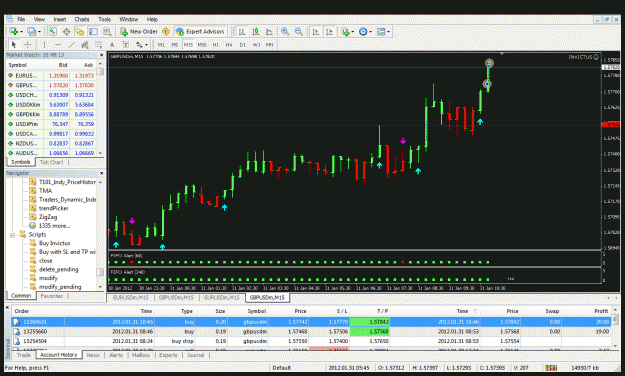Select the Vertical Line tool
This screenshot has width=625, height=376.
pyautogui.click(x=44, y=45)
